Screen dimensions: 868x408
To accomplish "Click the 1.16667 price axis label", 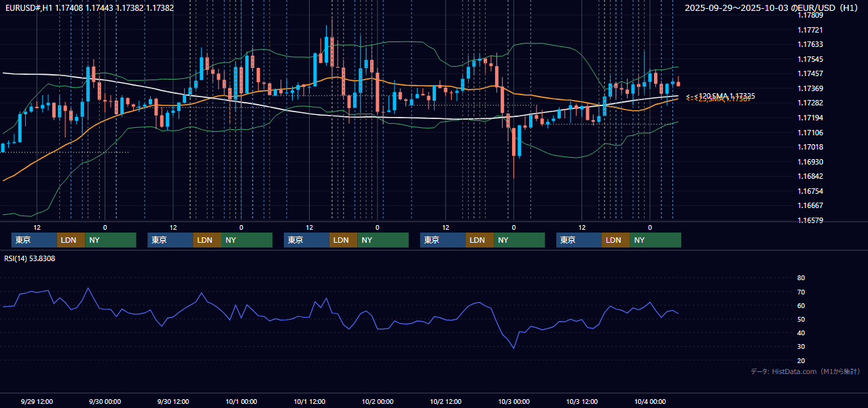I will 810,205.
